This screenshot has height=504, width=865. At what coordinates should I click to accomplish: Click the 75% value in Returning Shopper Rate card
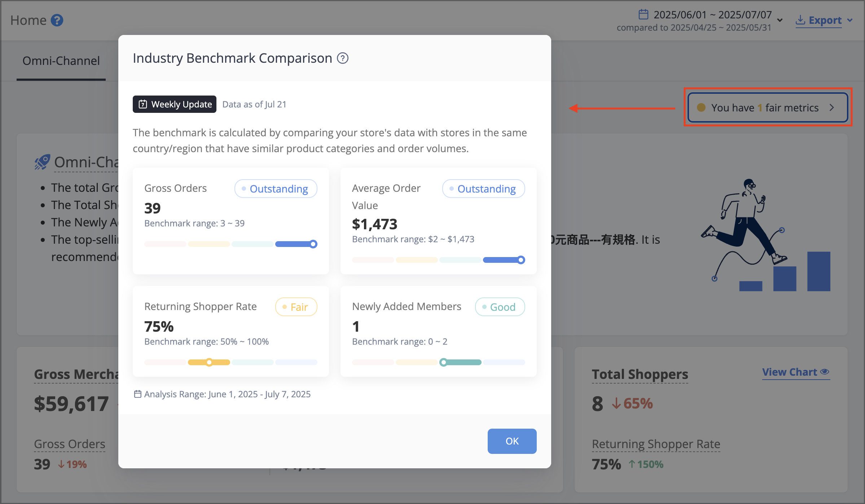click(159, 327)
